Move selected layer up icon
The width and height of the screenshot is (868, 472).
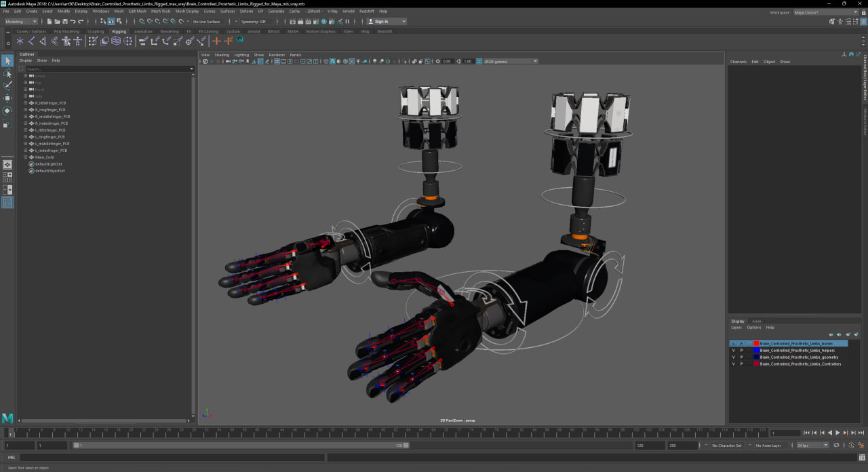point(831,334)
